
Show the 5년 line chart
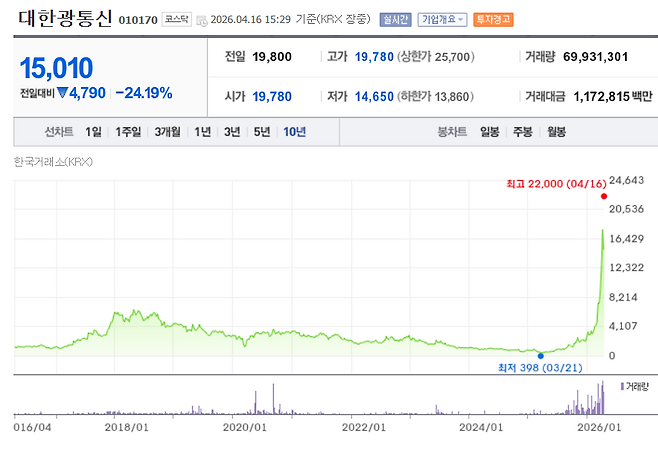click(x=262, y=132)
